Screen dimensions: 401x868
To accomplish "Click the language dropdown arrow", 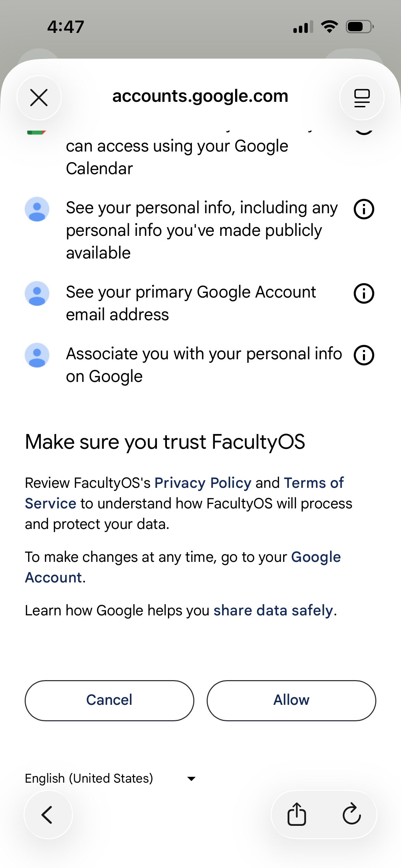I will [x=192, y=779].
